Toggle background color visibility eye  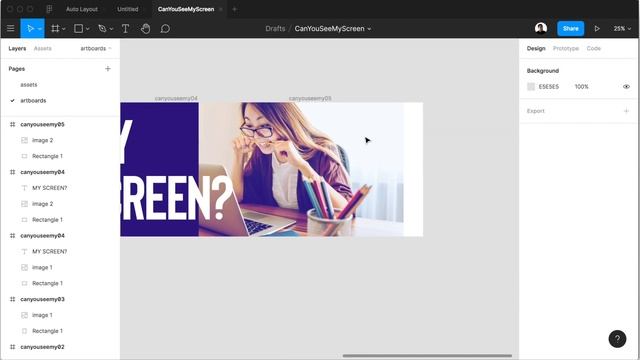[627, 87]
